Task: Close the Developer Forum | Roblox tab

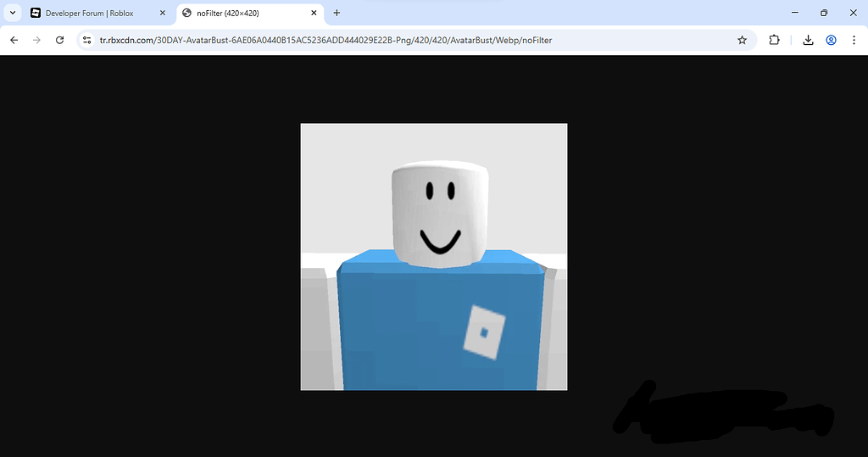Action: point(162,13)
